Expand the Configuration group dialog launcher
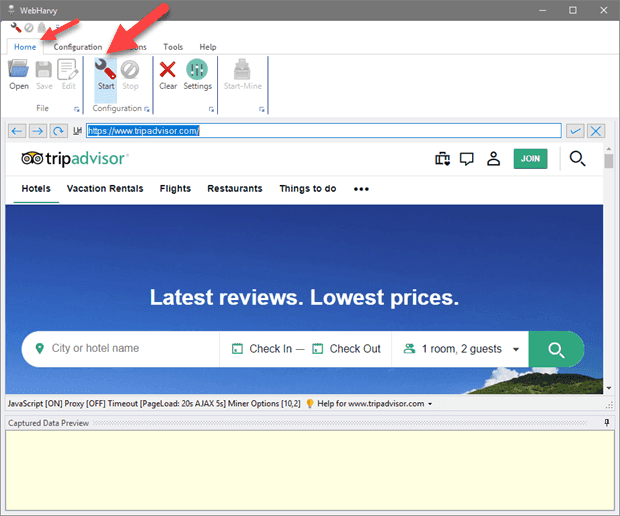The height and width of the screenshot is (516, 620). 147,109
